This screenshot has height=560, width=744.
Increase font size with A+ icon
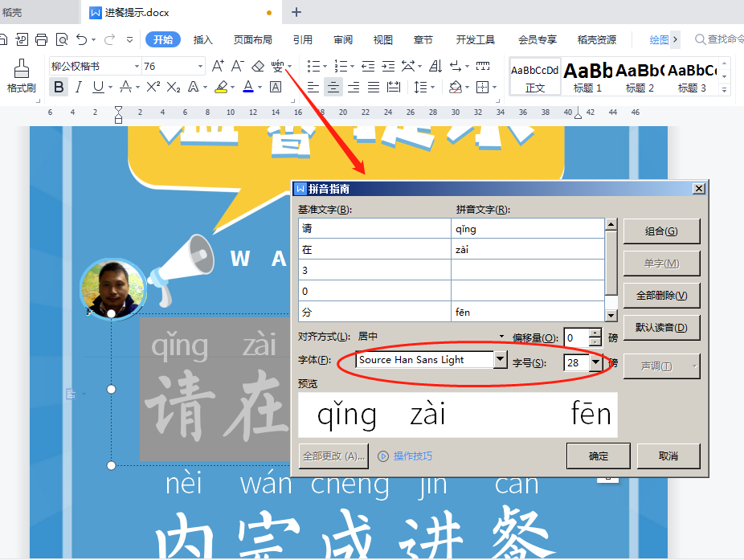pyautogui.click(x=218, y=66)
